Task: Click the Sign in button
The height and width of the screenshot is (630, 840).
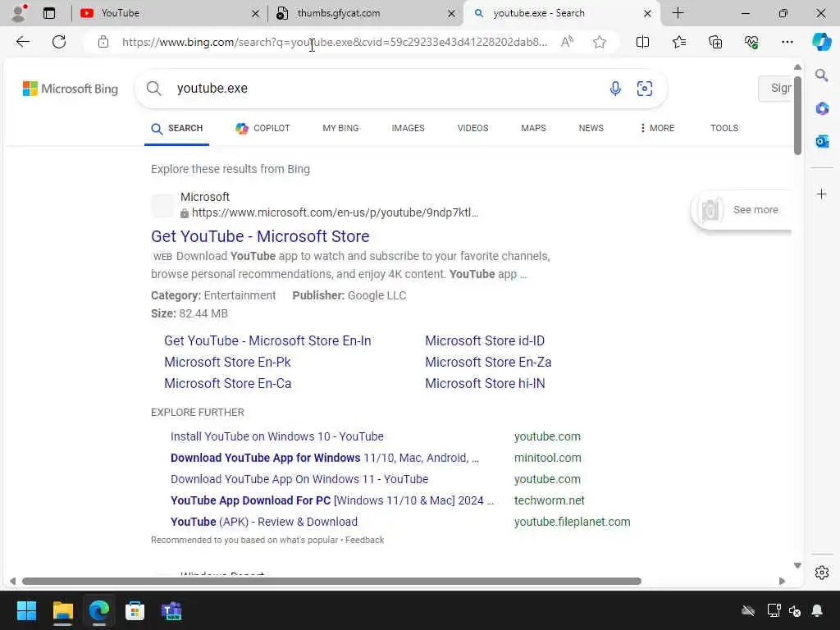Action: (776, 89)
